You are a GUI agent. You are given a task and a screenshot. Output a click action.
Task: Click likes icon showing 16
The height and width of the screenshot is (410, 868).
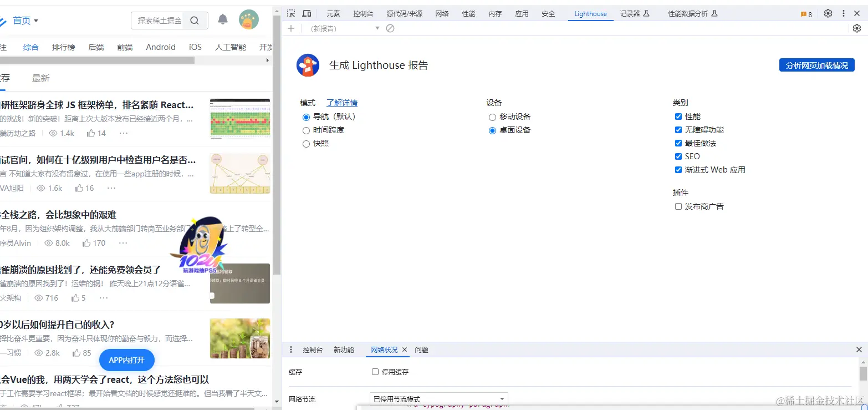pyautogui.click(x=79, y=188)
